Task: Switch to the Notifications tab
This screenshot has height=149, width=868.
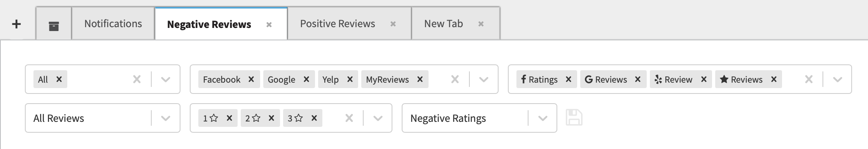Action: [x=113, y=24]
